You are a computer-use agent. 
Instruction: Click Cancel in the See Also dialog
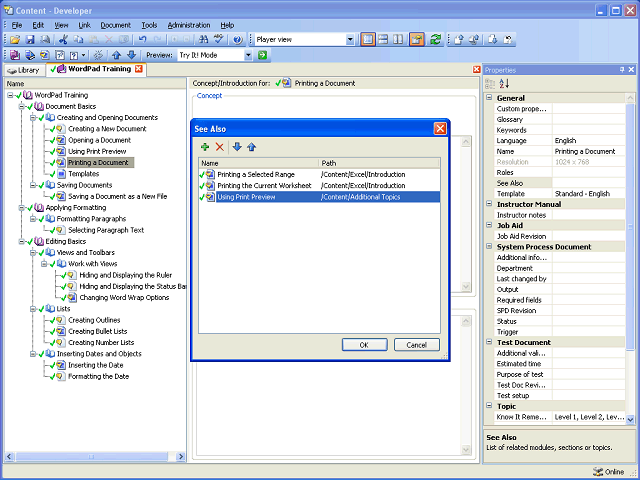tap(416, 345)
